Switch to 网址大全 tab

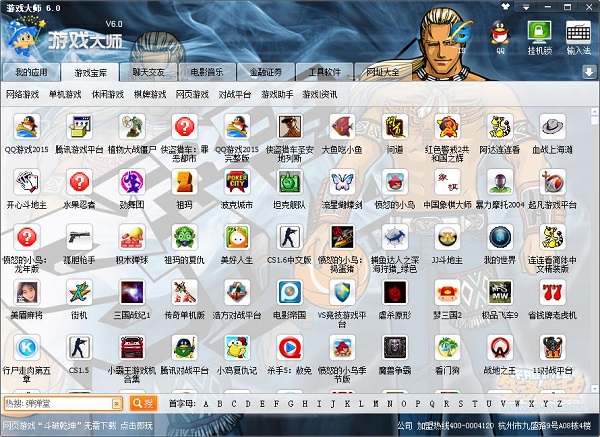(x=383, y=72)
